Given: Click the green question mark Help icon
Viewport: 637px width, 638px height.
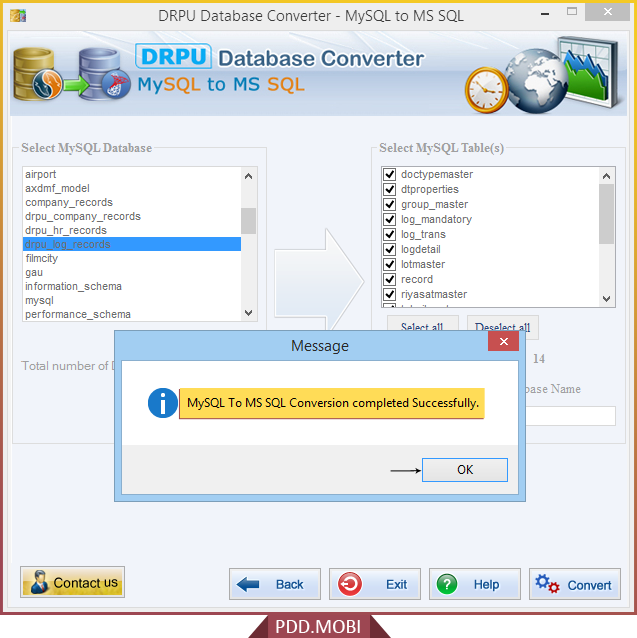Looking at the screenshot, I should click(447, 584).
